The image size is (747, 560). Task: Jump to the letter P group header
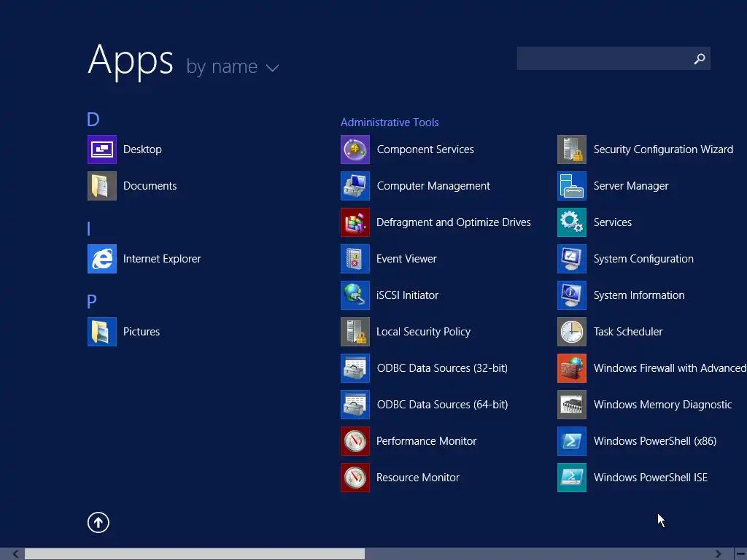91,301
